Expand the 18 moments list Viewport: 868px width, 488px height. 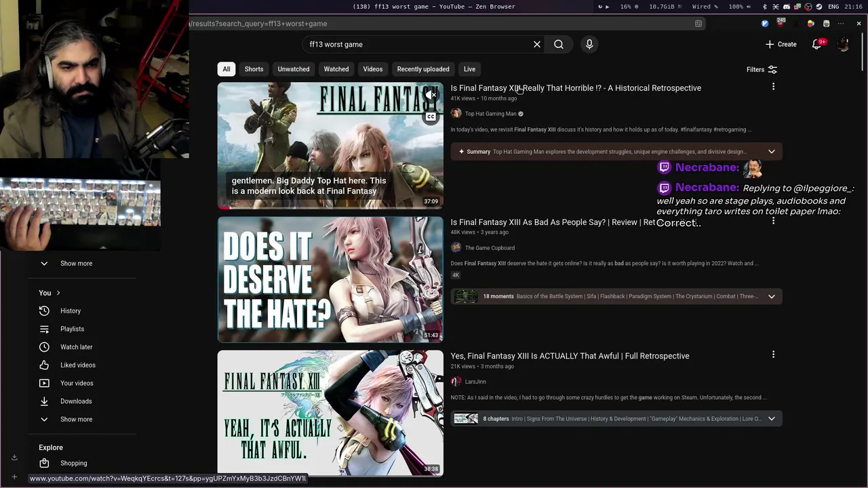(x=771, y=296)
